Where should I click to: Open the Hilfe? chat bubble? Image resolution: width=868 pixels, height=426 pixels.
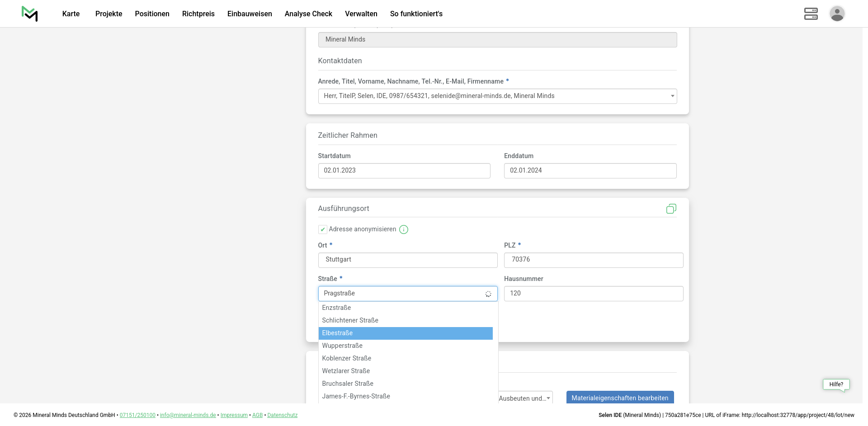[836, 384]
